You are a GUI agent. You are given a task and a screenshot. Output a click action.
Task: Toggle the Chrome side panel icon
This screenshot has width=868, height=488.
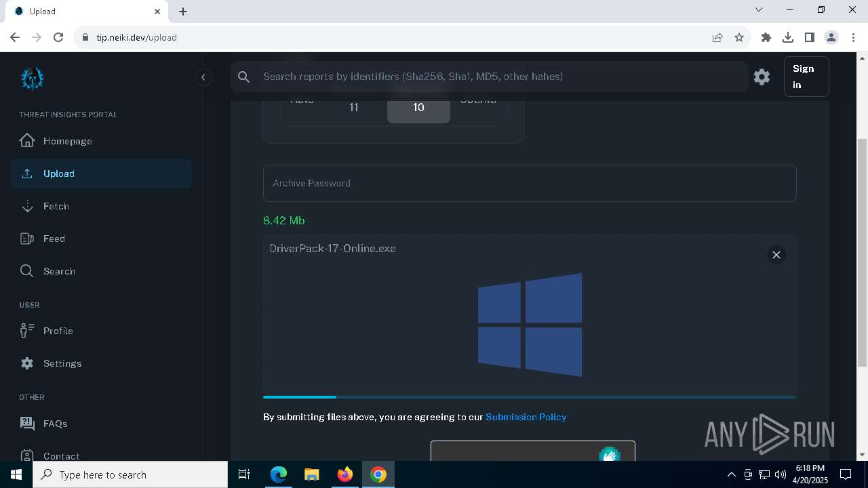(x=810, y=37)
